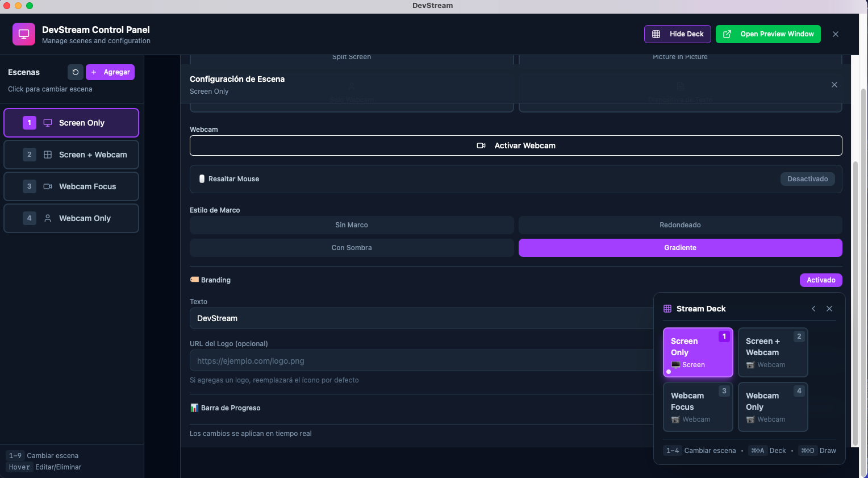Screen dimensions: 868x478
Task: Collapse the Stream Deck panel with the chevron
Action: tap(813, 309)
